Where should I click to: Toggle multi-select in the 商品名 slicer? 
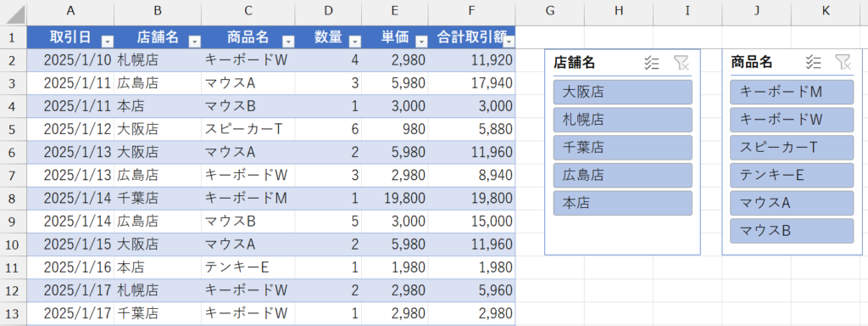pyautogui.click(x=813, y=63)
